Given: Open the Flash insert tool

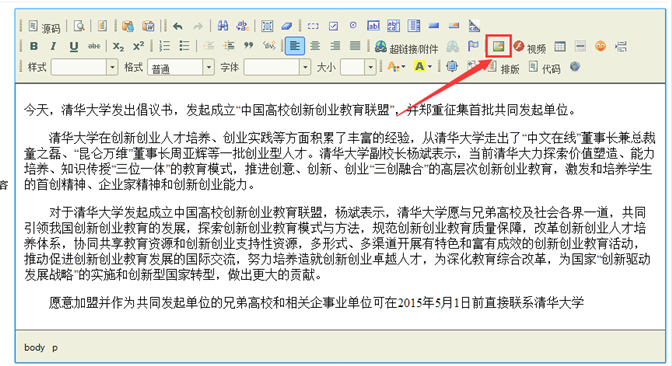Looking at the screenshot, I should [x=519, y=46].
